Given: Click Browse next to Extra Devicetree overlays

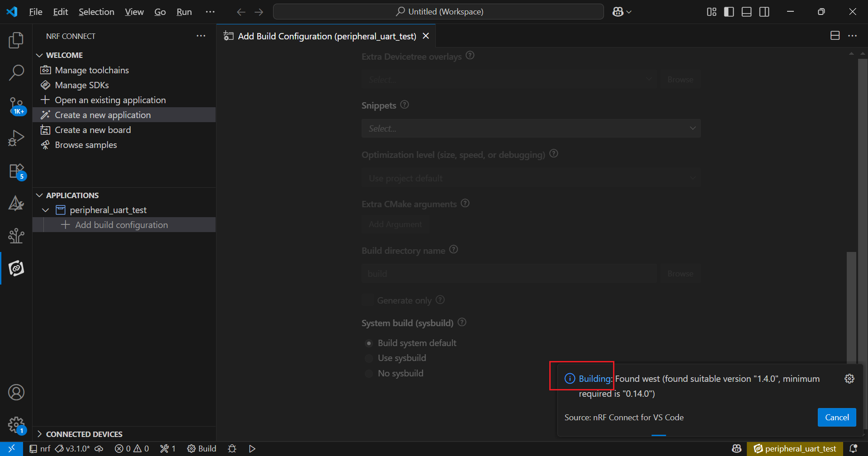Looking at the screenshot, I should click(680, 80).
